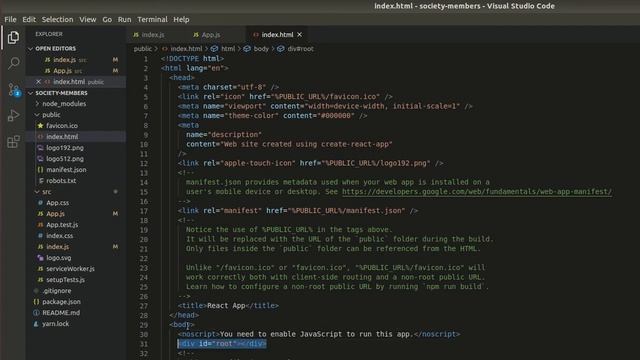Follow the developers.google.com web-app-manifest link

point(477,192)
